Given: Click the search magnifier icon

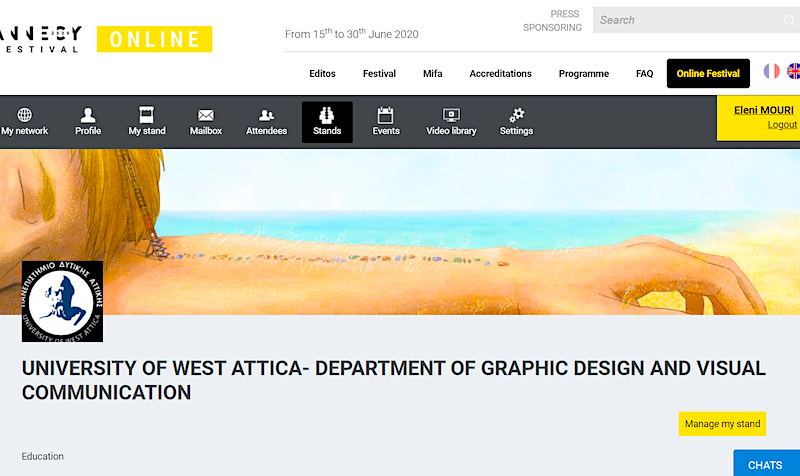Looking at the screenshot, I should click(789, 20).
